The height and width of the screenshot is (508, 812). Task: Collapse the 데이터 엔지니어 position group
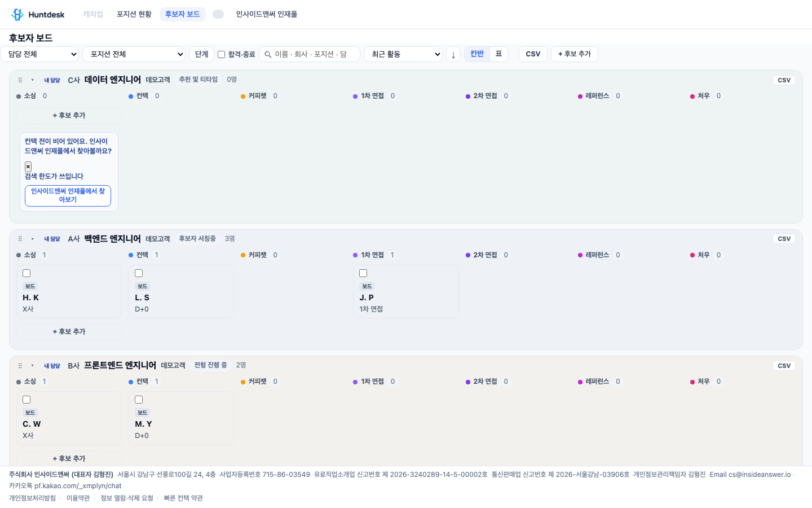pos(32,80)
